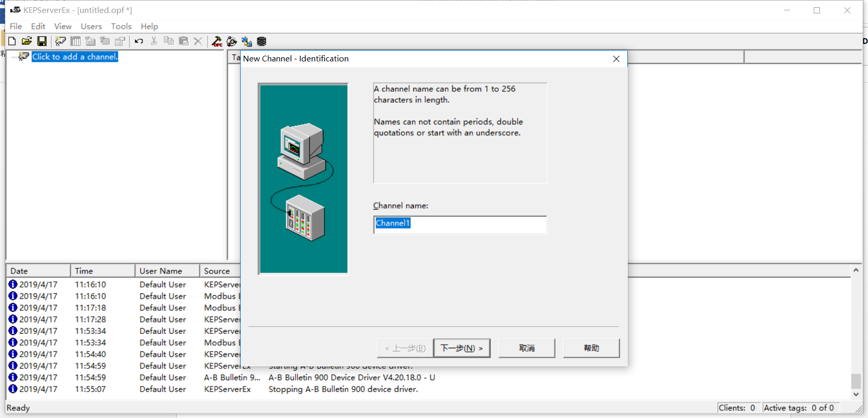The height and width of the screenshot is (418, 868).
Task: Click the 11:55:07 time cell
Action: pyautogui.click(x=90, y=389)
